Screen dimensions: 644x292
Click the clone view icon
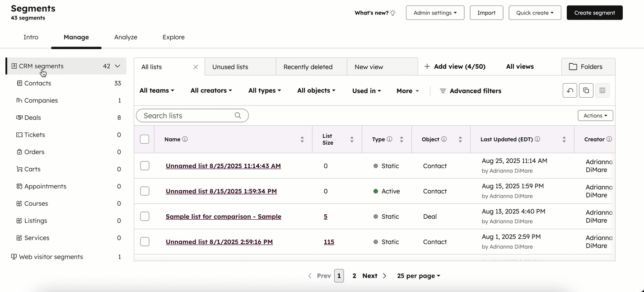coord(586,90)
